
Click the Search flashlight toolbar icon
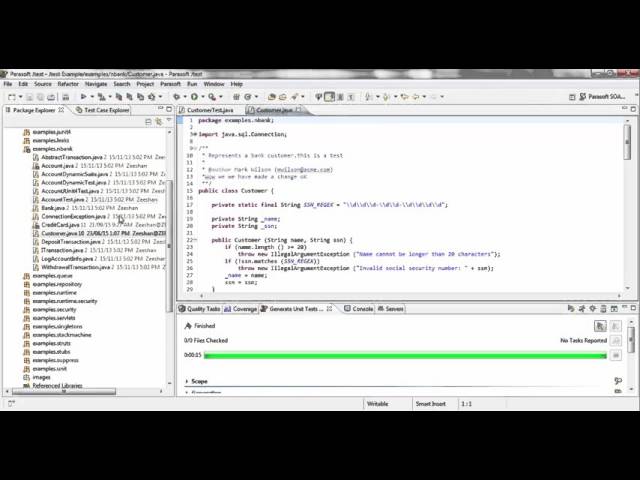[x=294, y=97]
